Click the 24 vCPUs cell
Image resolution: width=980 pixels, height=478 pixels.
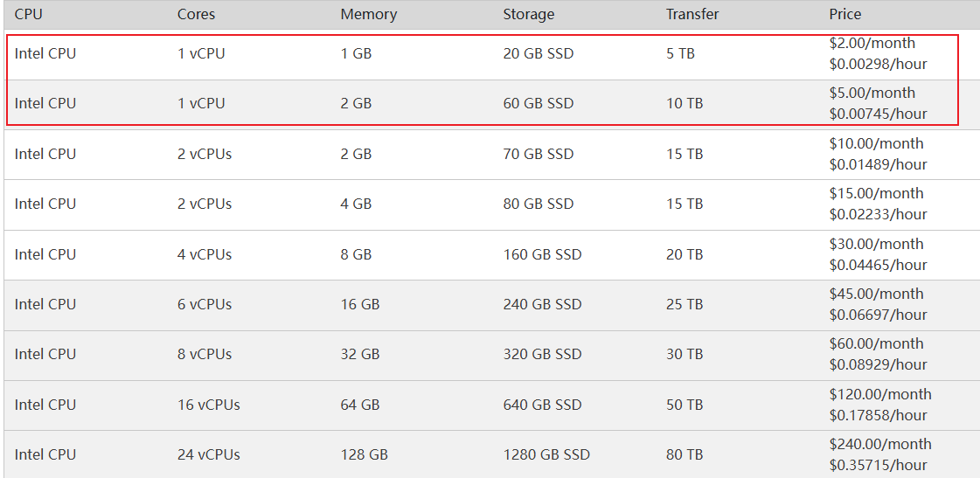(x=208, y=454)
